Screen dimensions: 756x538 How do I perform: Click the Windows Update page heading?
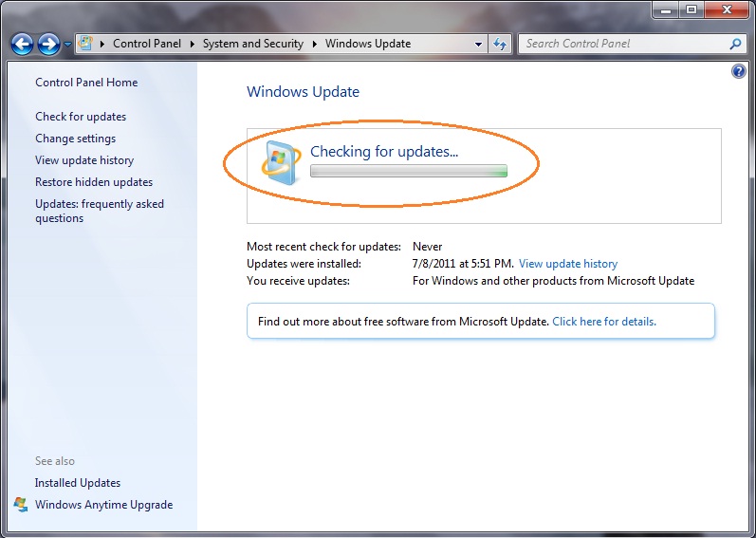click(303, 92)
